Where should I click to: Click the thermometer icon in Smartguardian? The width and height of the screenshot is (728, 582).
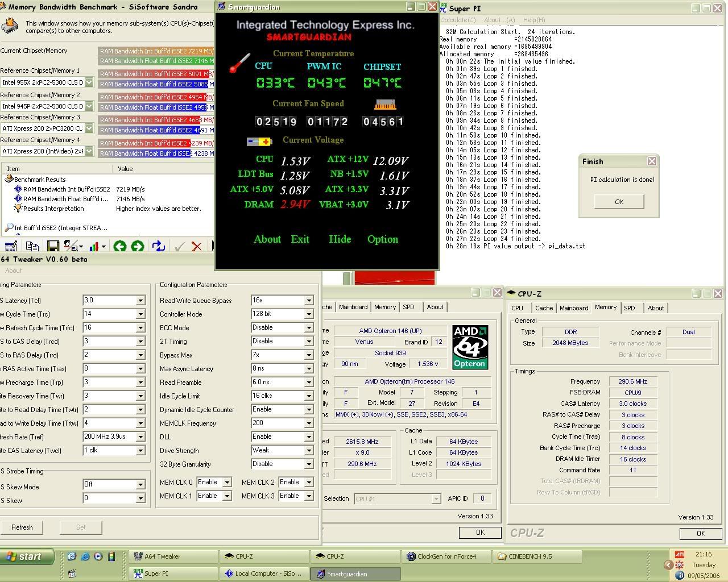click(239, 63)
